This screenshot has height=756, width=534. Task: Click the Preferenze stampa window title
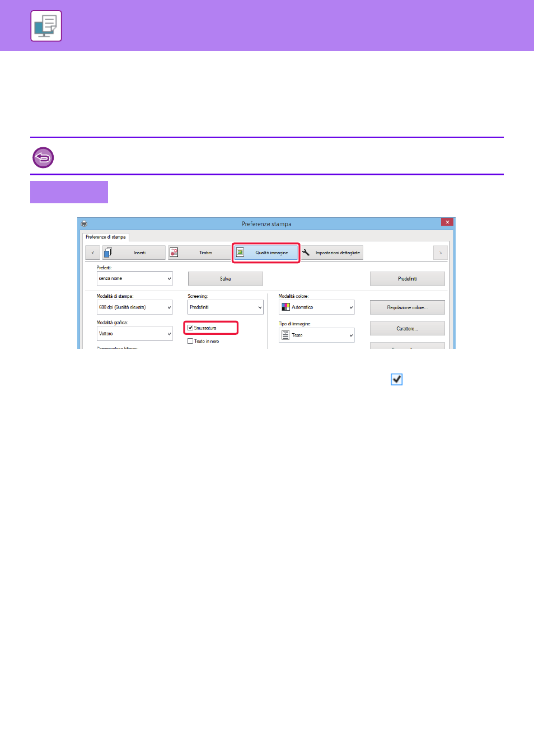(x=266, y=223)
